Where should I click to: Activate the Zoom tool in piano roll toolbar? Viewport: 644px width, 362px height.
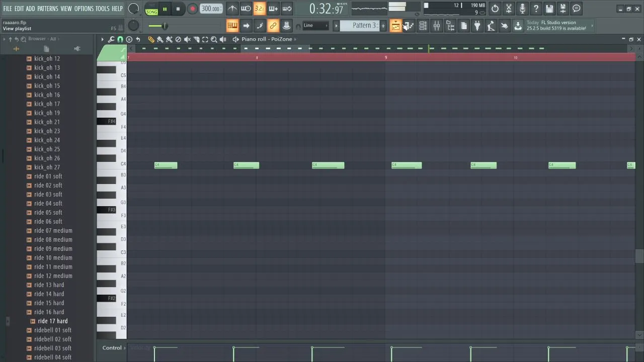pos(214,39)
